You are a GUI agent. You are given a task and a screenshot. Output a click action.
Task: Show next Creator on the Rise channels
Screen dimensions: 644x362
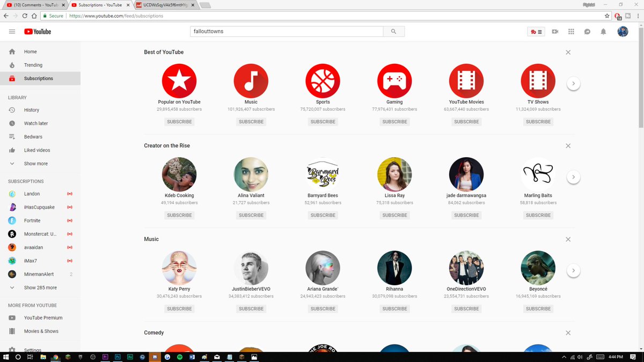tap(573, 177)
